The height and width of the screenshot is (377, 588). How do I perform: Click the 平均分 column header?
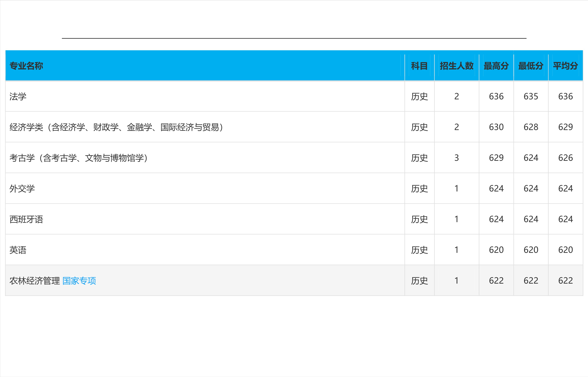tap(565, 66)
